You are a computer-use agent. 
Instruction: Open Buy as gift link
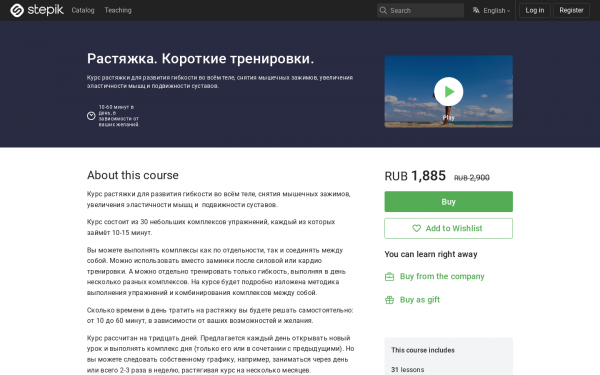pos(420,300)
